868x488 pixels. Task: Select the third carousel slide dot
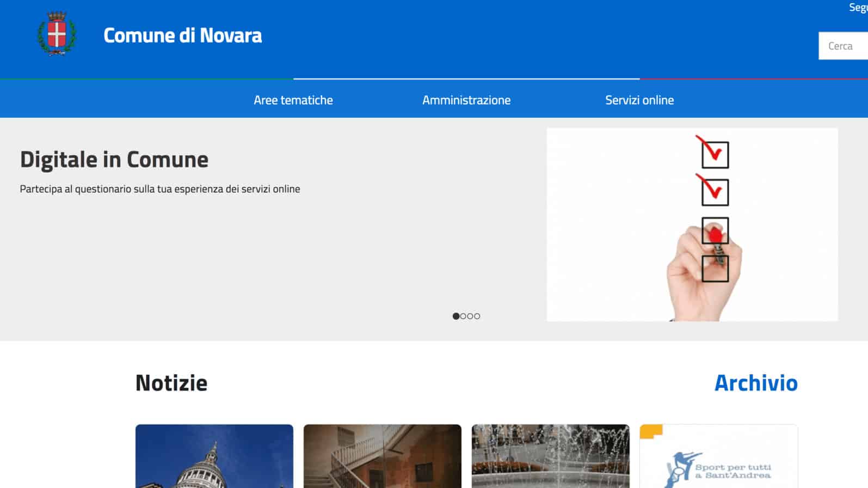coord(470,316)
